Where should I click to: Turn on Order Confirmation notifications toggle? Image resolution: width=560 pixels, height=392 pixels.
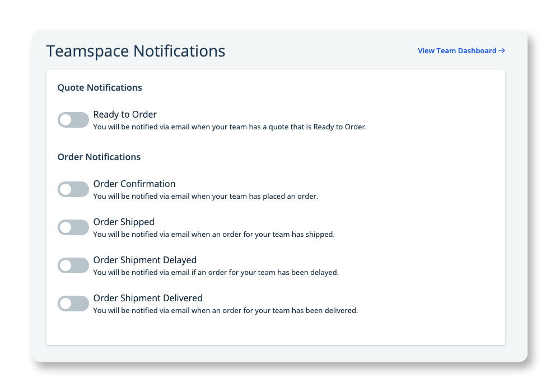73,189
